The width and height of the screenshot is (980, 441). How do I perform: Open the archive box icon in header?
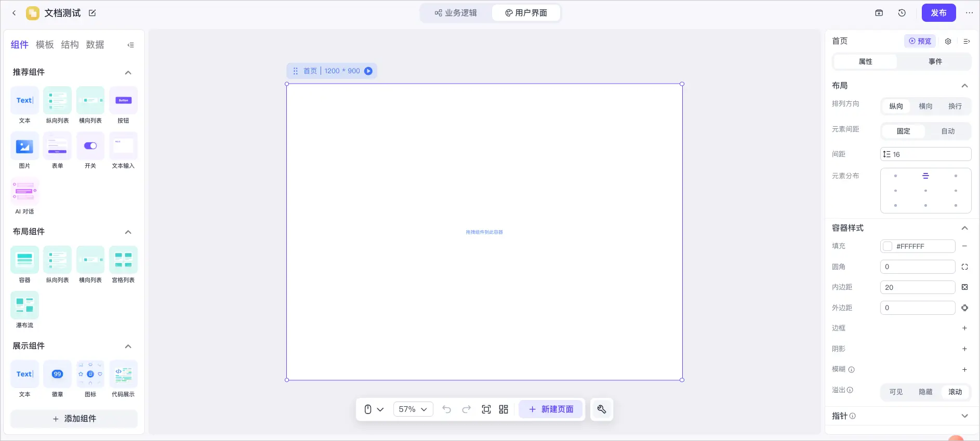pyautogui.click(x=879, y=13)
